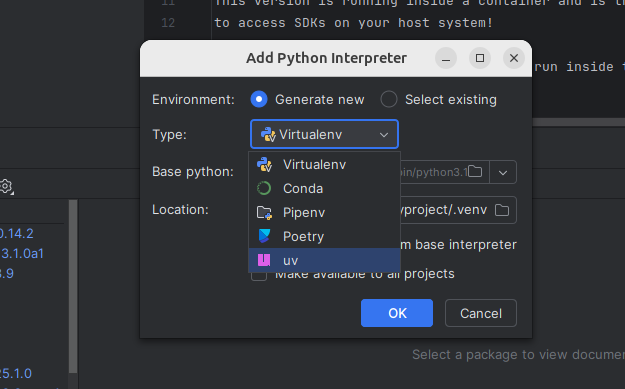
Task: Select the Virtualenv python icon in list
Action: (265, 165)
